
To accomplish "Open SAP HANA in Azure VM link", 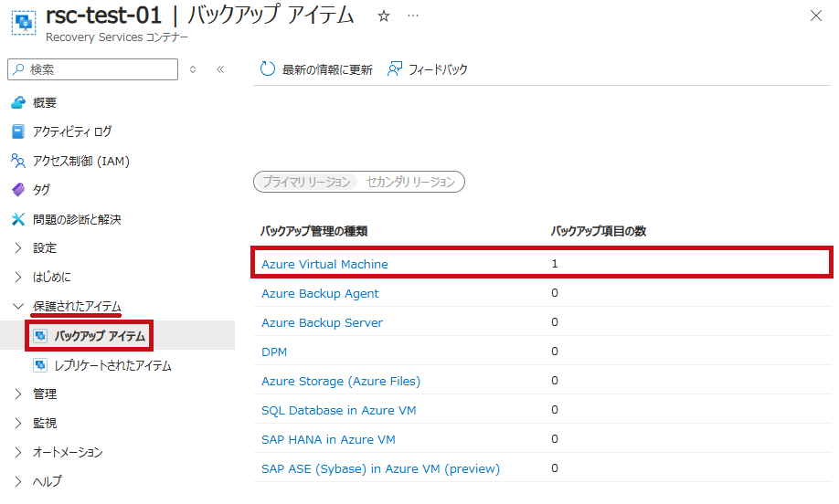I will pyautogui.click(x=328, y=439).
